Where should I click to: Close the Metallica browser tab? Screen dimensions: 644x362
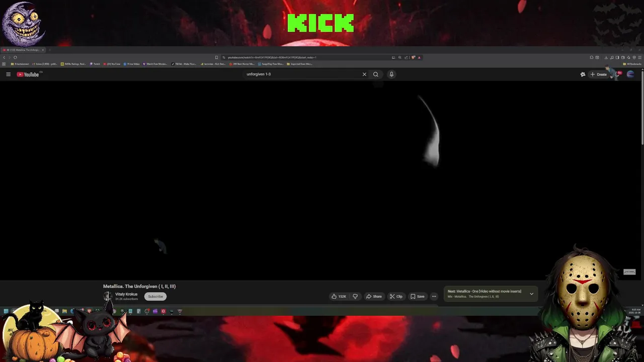click(x=43, y=50)
